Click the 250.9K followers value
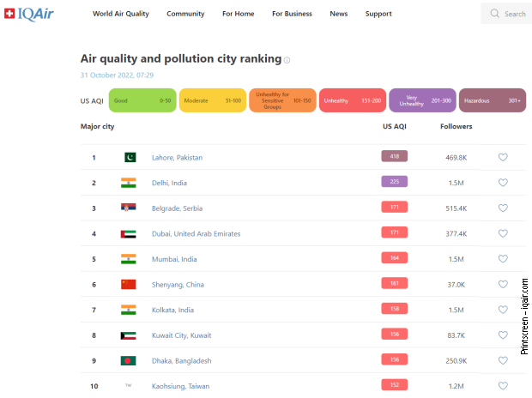The height and width of the screenshot is (398, 532). [x=456, y=361]
